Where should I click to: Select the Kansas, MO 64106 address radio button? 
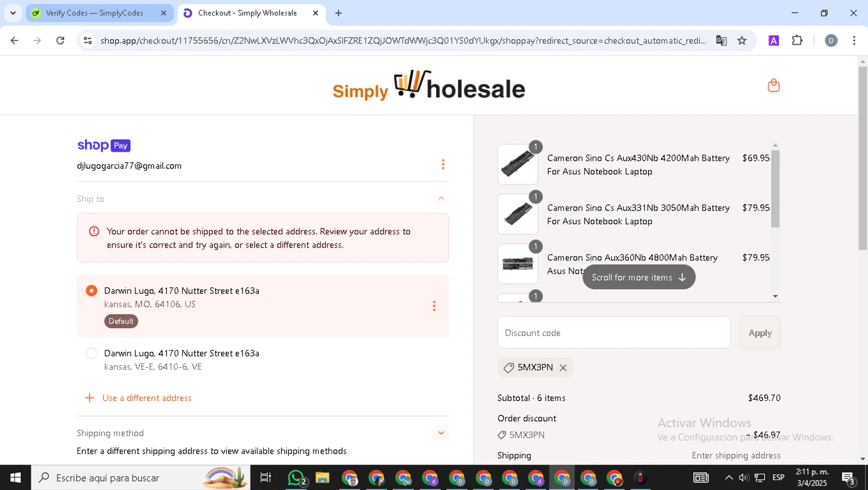91,290
